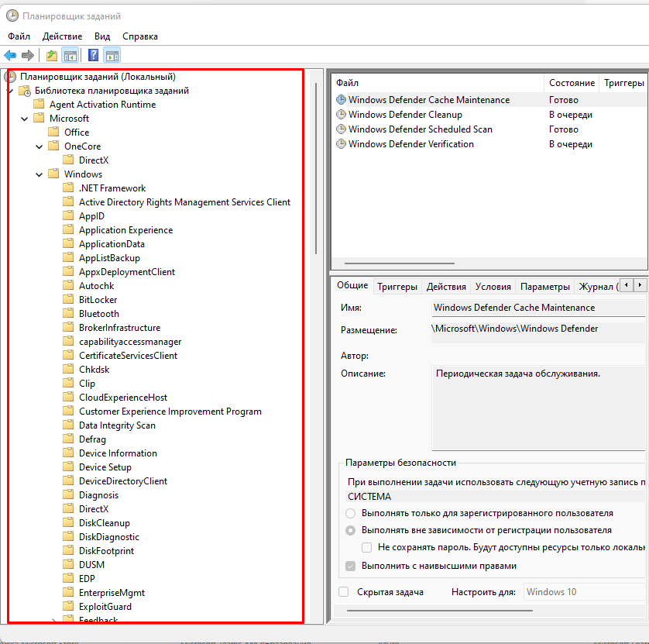
Task: Switch to the Общие tab
Action: (x=352, y=285)
